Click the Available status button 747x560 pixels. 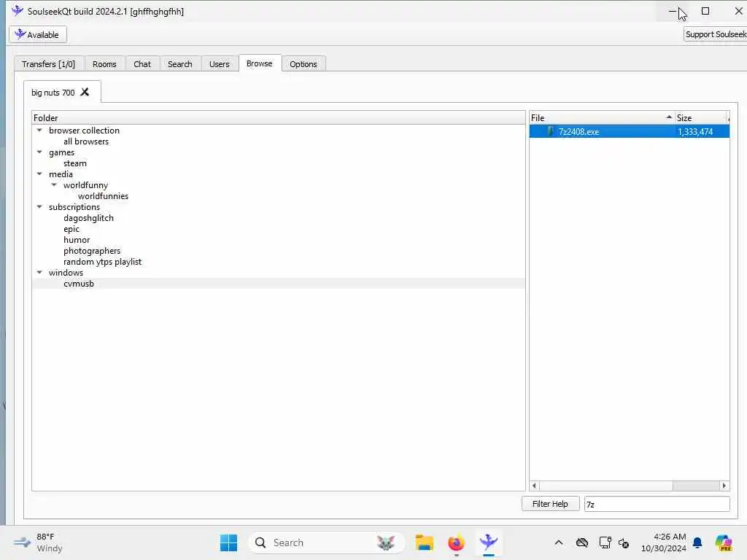[38, 35]
